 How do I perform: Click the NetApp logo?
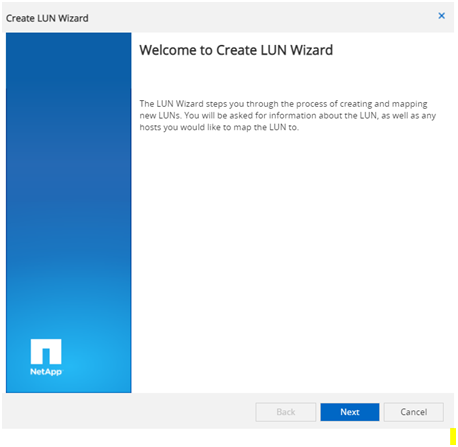pos(46,357)
